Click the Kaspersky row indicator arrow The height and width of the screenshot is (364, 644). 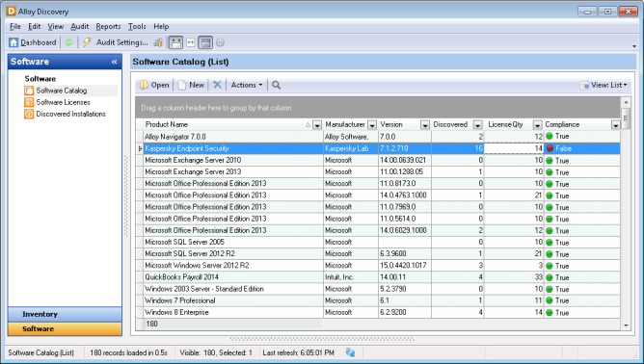coord(140,148)
